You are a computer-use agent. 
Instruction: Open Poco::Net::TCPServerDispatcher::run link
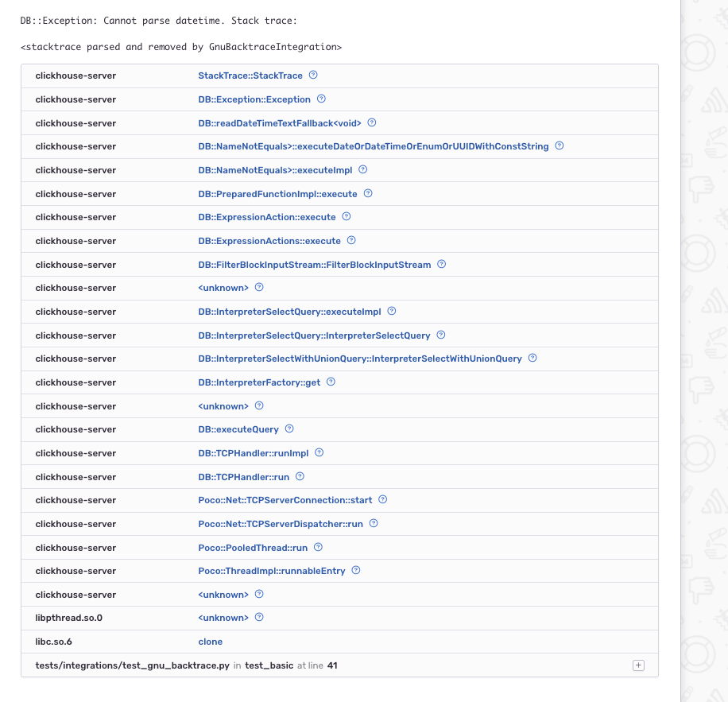click(x=281, y=524)
